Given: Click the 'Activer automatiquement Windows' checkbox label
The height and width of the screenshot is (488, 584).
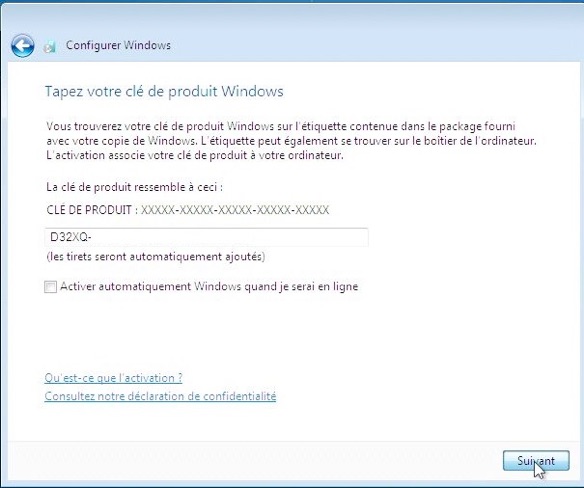Looking at the screenshot, I should tap(209, 286).
